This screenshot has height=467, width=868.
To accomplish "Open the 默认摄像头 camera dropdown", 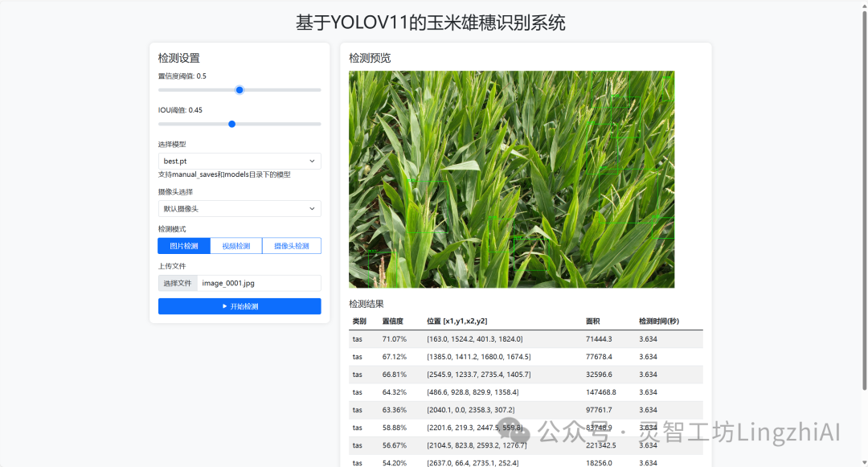I will [x=240, y=209].
